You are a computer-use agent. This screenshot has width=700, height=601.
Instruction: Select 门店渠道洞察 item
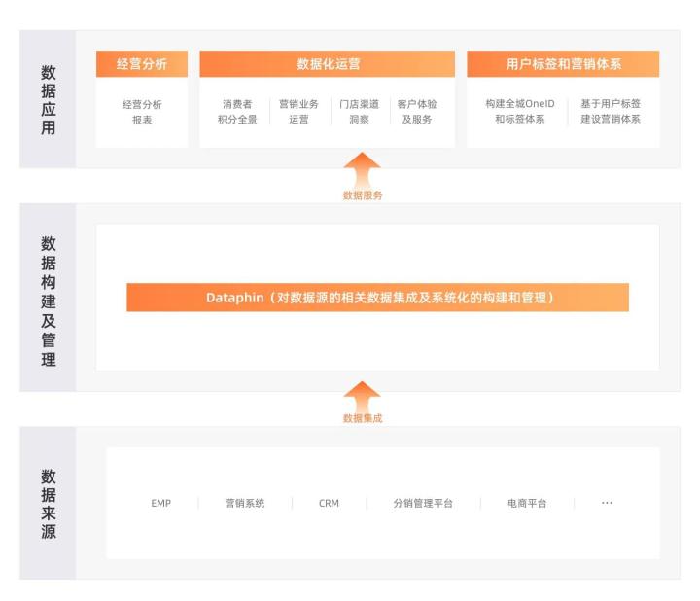tap(359, 112)
